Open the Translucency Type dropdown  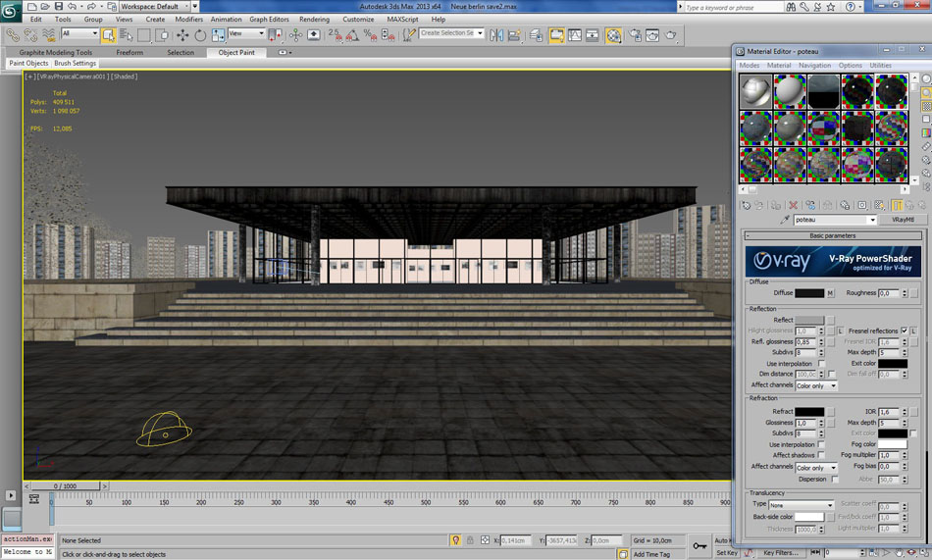[802, 505]
